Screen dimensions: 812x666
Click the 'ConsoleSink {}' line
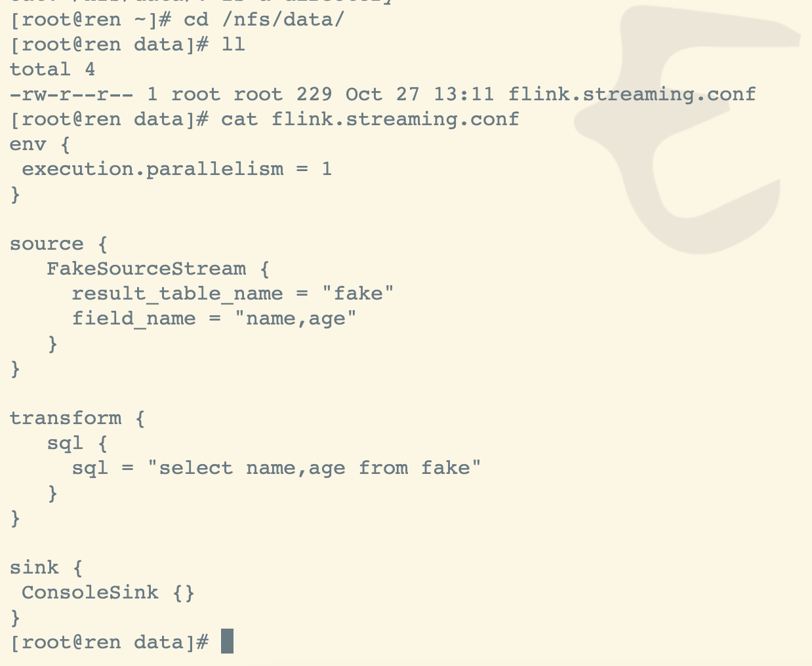108,593
